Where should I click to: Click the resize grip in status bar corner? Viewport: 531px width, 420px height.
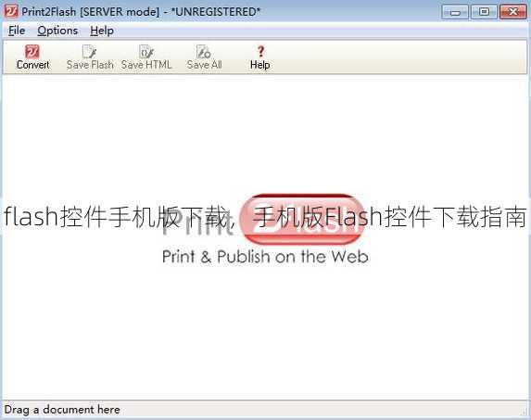525,412
